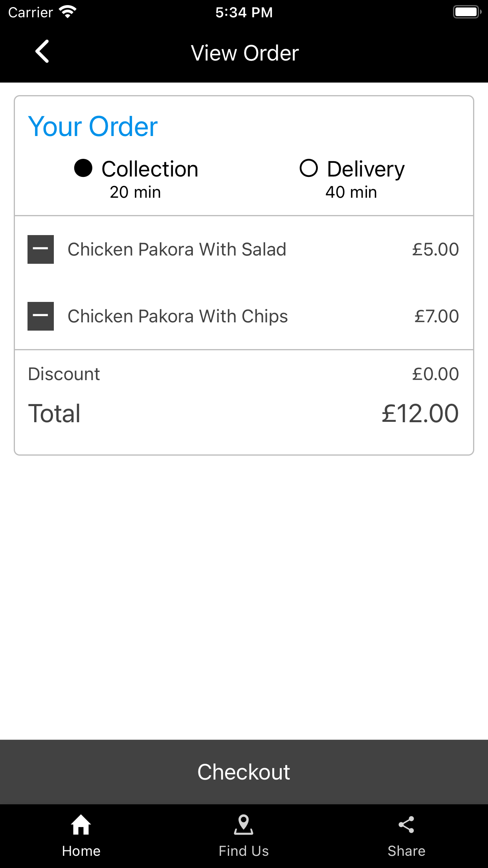The height and width of the screenshot is (868, 488).
Task: Tap the £12.00 total amount
Action: click(420, 414)
